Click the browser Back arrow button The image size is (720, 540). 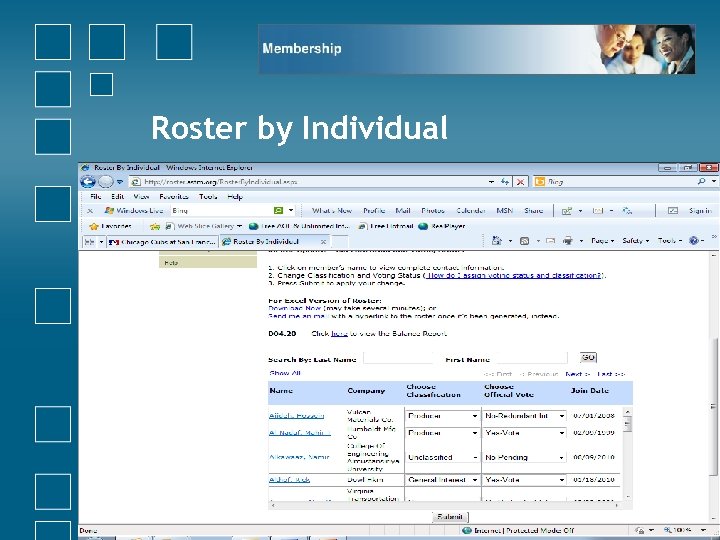pos(88,182)
